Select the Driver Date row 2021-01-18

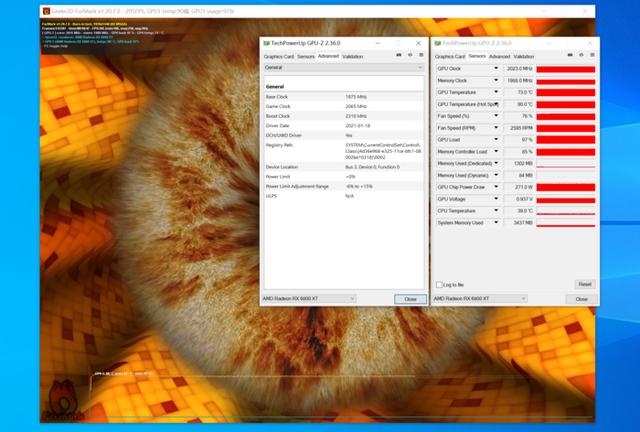pos(344,126)
